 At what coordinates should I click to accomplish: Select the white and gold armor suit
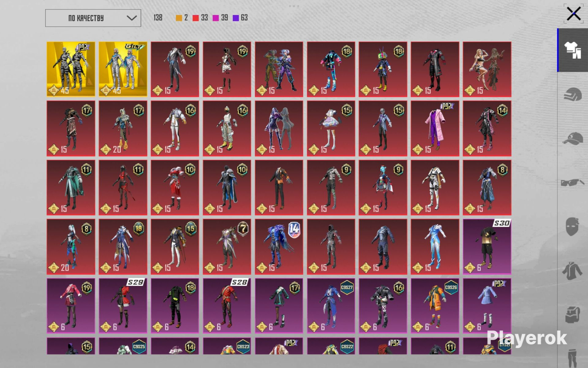click(435, 187)
